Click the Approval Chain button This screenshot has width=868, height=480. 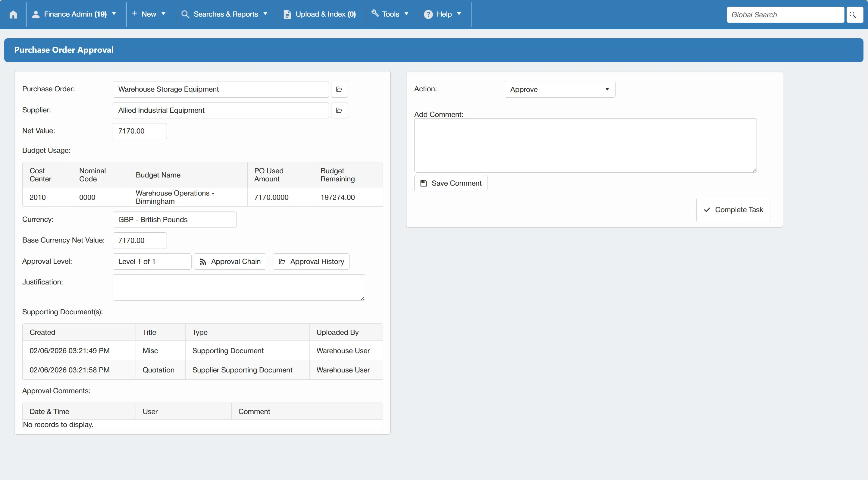(230, 262)
